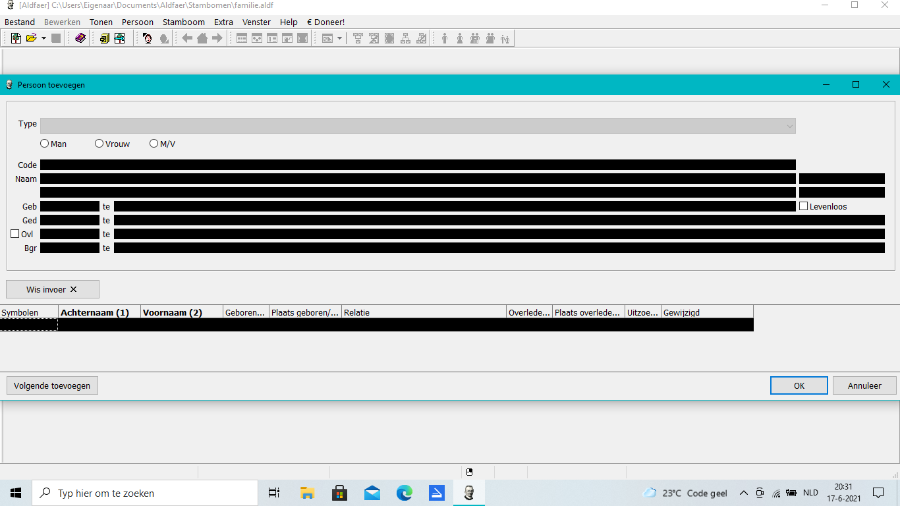Select the M/V radio button
900x506 pixels.
point(154,144)
